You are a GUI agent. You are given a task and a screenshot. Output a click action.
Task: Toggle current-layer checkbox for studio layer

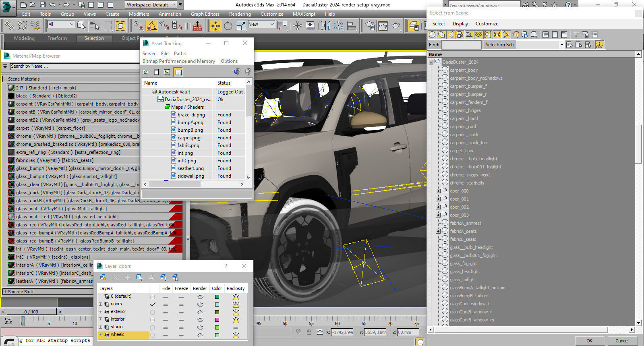(x=152, y=327)
